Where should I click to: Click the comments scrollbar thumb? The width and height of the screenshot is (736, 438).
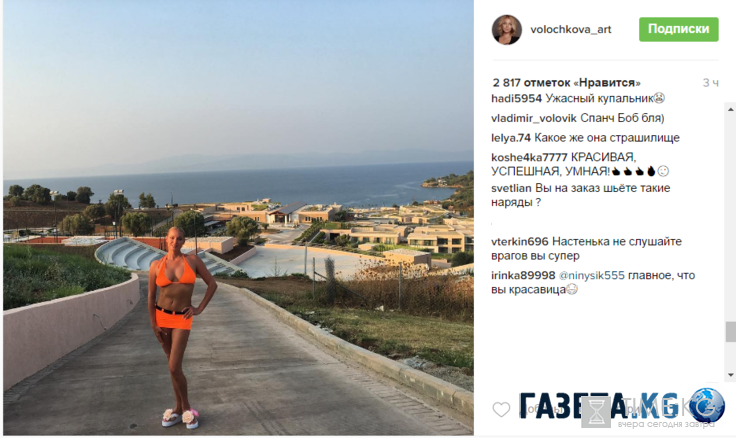click(730, 332)
